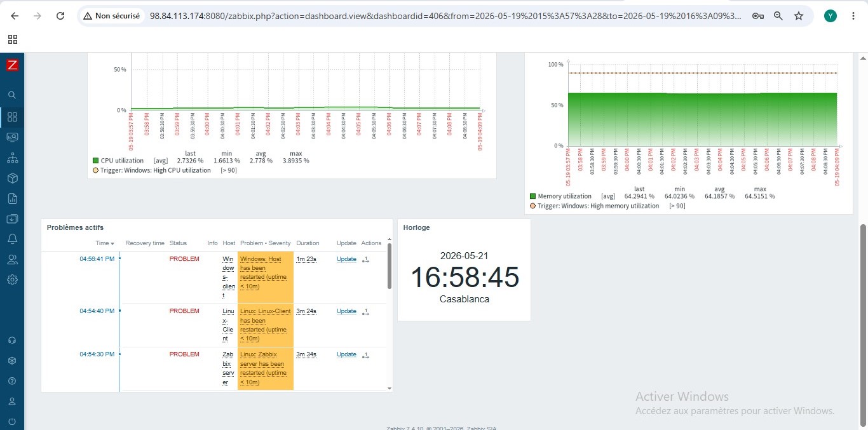868x430 pixels.
Task: Open the Windows-client host link
Action: click(228, 278)
